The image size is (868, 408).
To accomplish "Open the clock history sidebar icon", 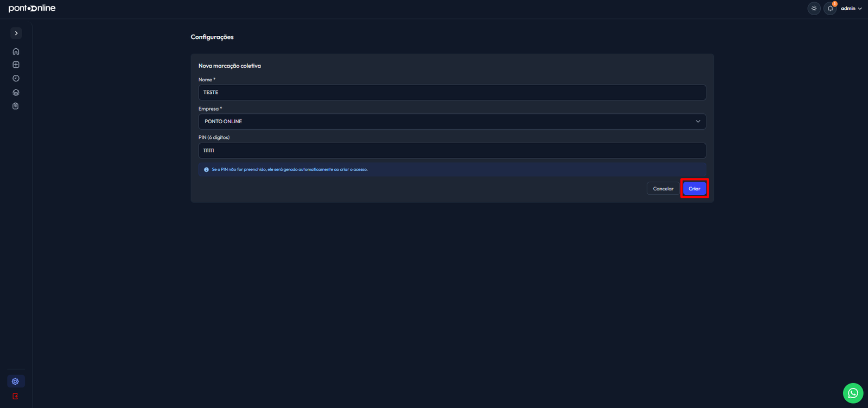I will click(16, 79).
